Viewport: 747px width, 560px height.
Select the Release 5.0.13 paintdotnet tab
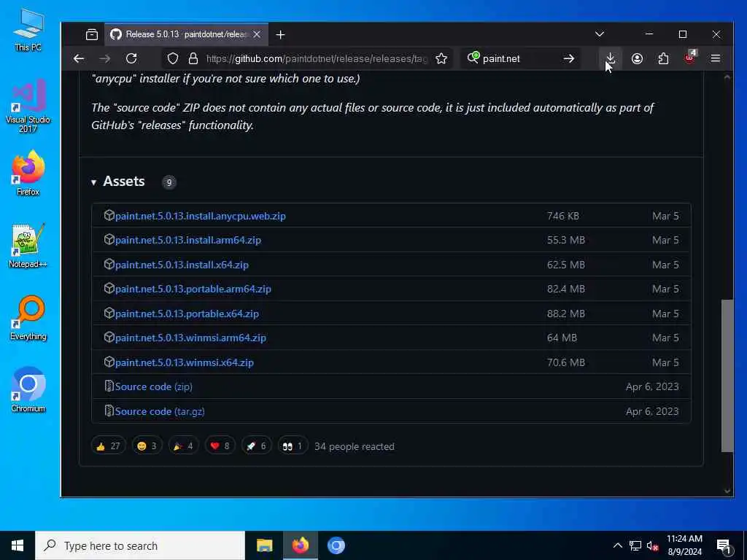click(186, 34)
